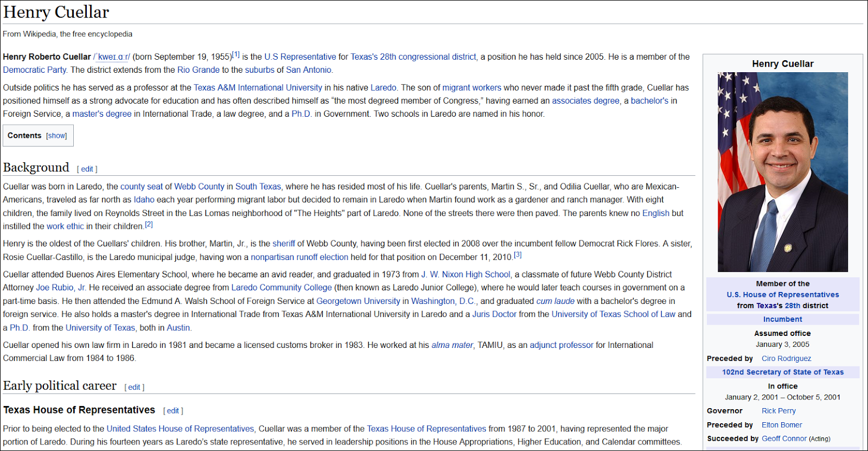Screen dimensions: 868x451
Task: Go to the Democratic Party article
Action: click(35, 70)
